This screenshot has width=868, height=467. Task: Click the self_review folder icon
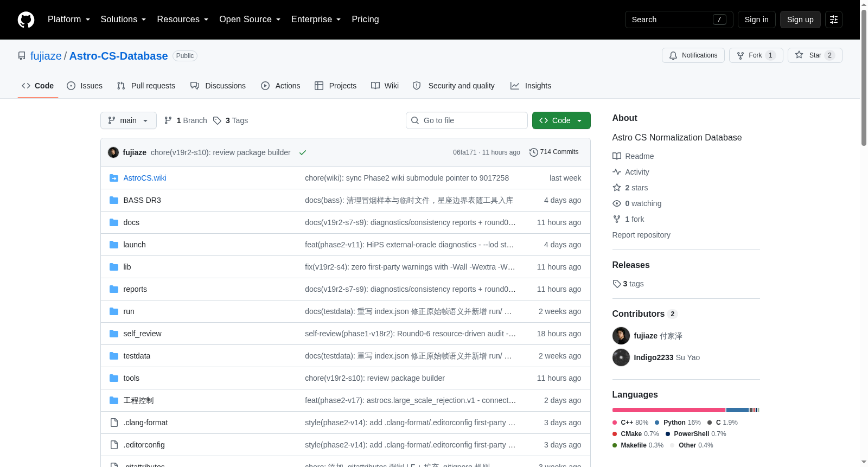[114, 334]
